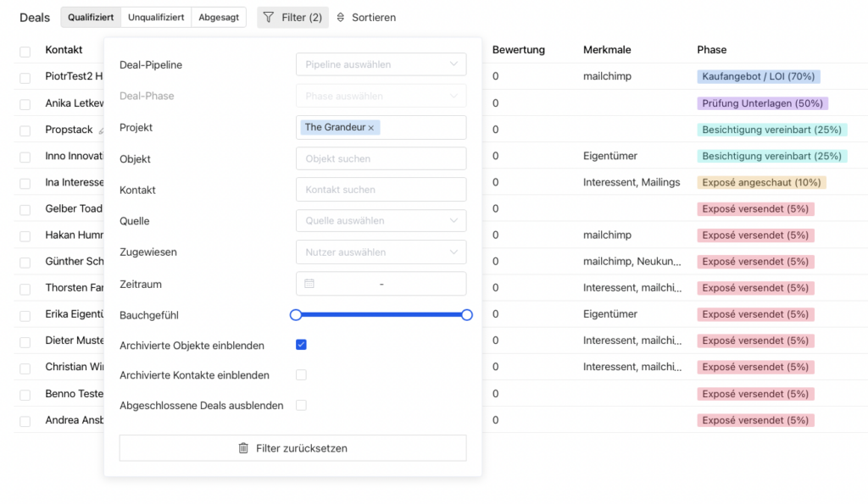Open the Deal-Phase auswählen dropdown
The image size is (868, 504).
tap(381, 95)
